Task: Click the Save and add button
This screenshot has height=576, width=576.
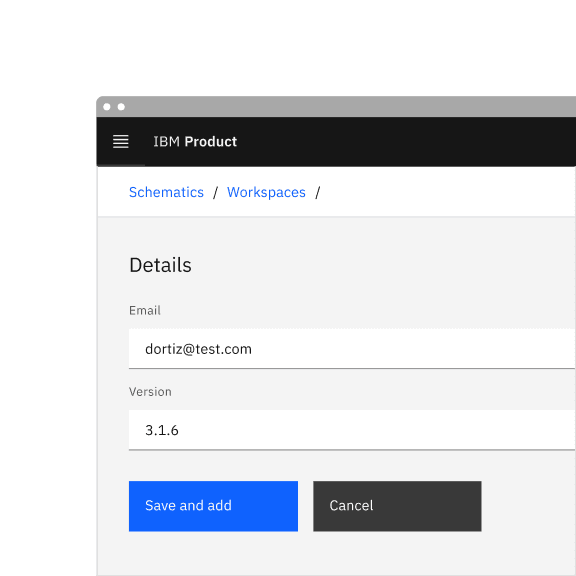Action: (x=213, y=506)
